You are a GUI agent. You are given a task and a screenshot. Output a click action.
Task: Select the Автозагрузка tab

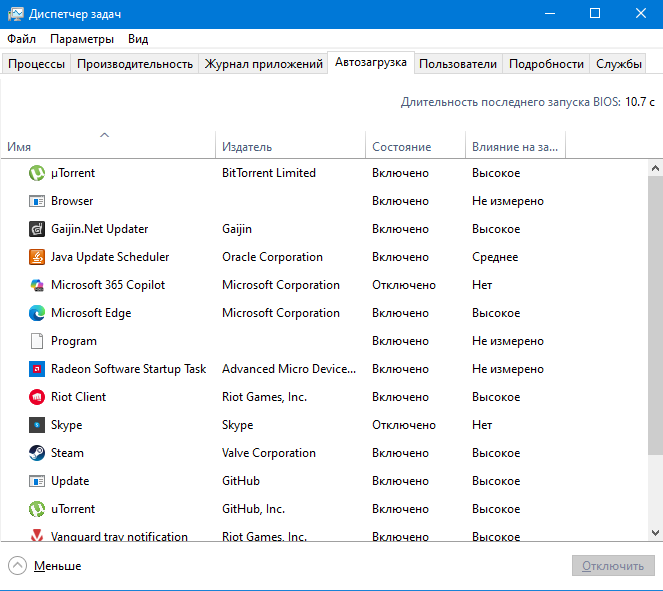pos(371,62)
